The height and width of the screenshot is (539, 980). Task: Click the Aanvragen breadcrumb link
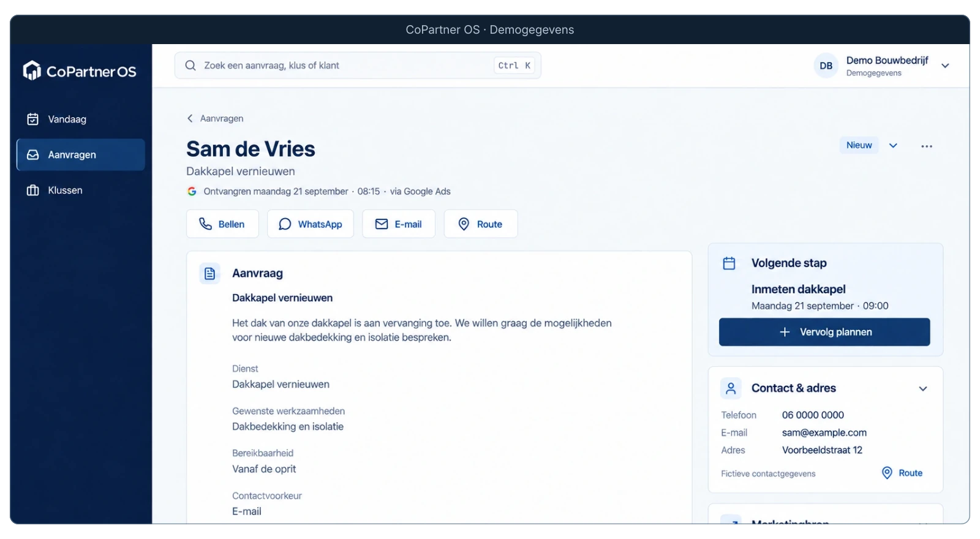click(222, 118)
